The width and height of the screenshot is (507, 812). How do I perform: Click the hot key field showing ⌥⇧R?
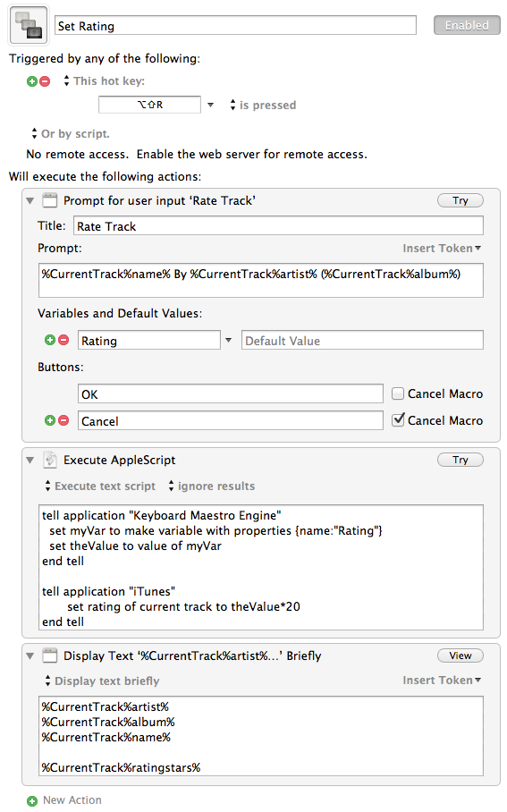[x=149, y=105]
